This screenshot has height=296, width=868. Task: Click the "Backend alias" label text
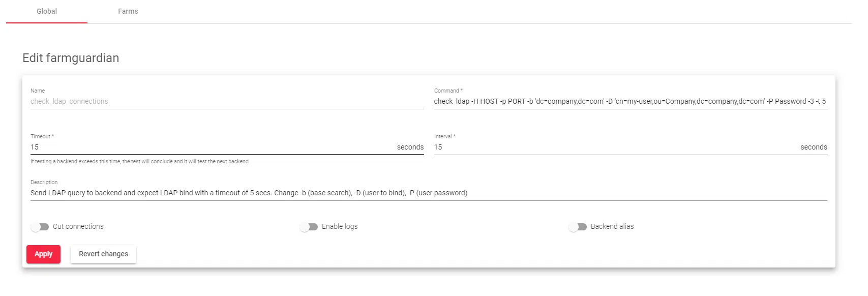(x=612, y=226)
